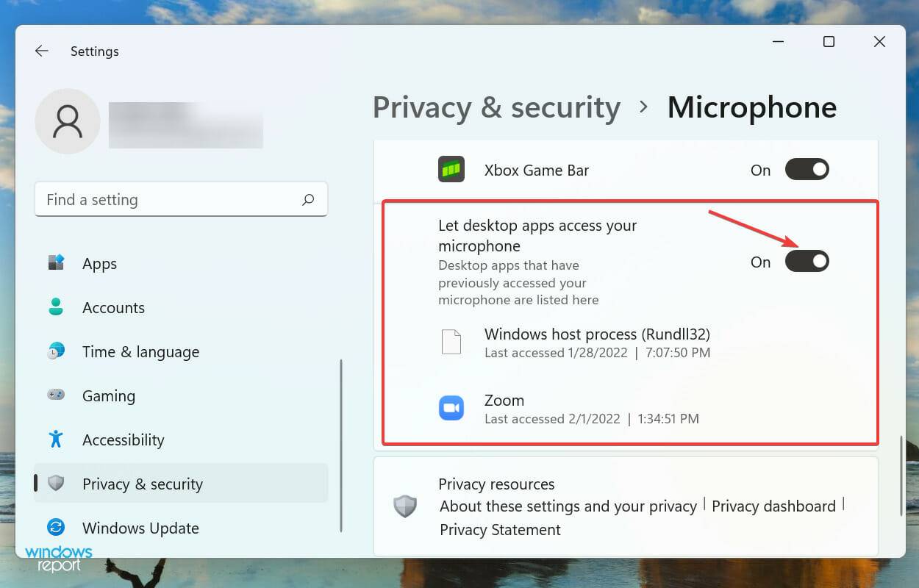Click the Find a setting search box
Image resolution: width=919 pixels, height=588 pixels.
[169, 200]
